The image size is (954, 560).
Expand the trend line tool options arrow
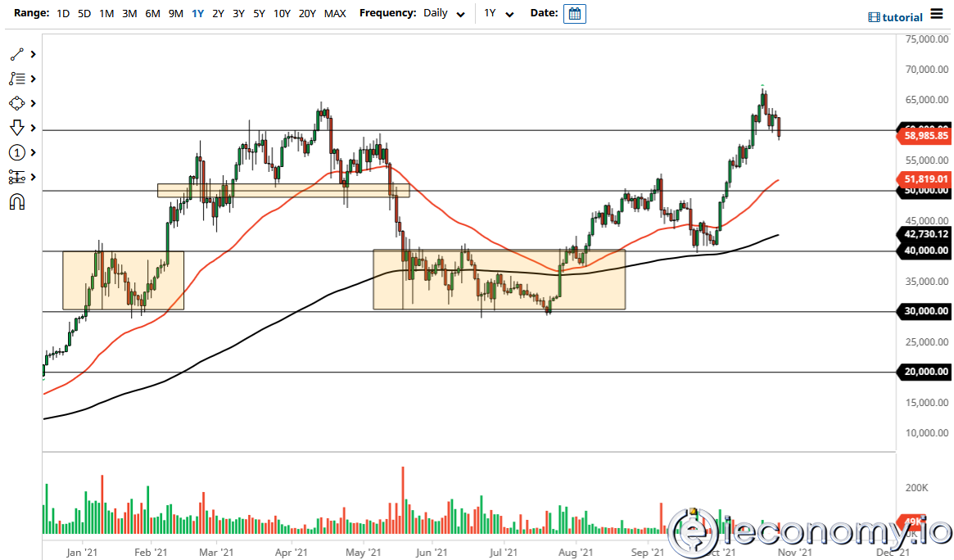(34, 55)
